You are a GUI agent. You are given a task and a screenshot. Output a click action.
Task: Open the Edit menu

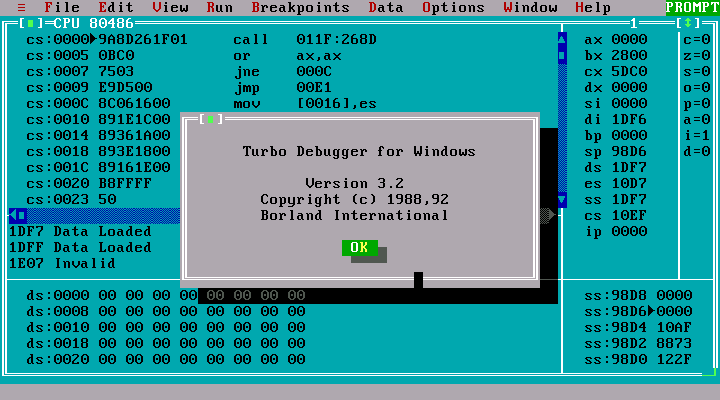click(x=116, y=7)
